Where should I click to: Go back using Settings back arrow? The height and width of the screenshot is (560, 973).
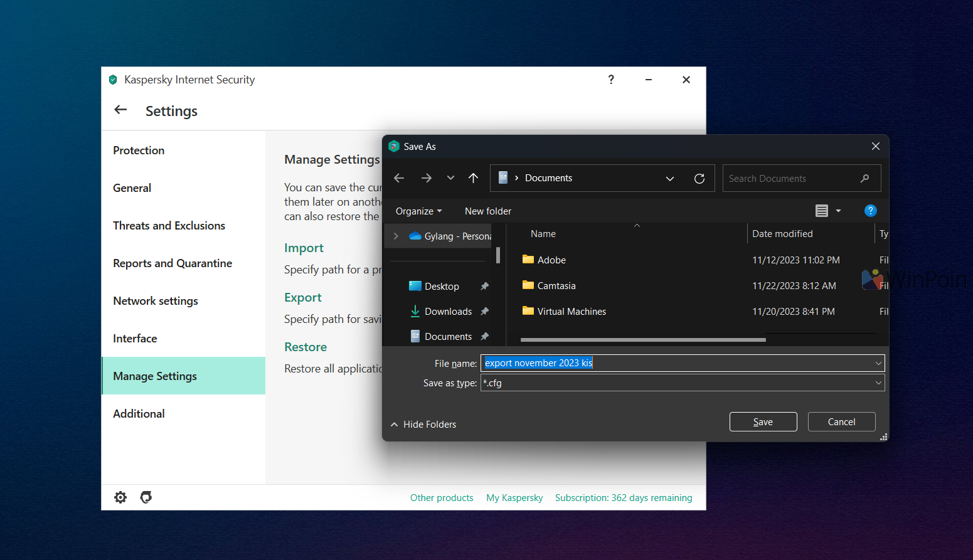pos(120,110)
